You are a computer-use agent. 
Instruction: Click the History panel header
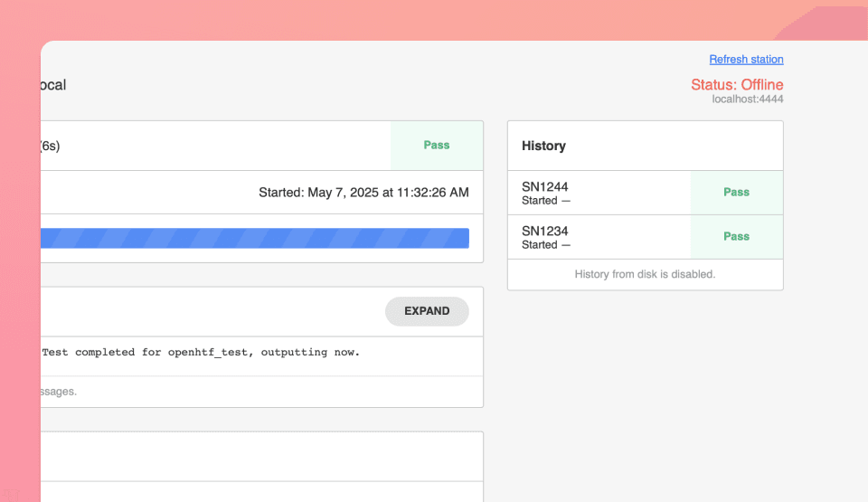pos(544,146)
